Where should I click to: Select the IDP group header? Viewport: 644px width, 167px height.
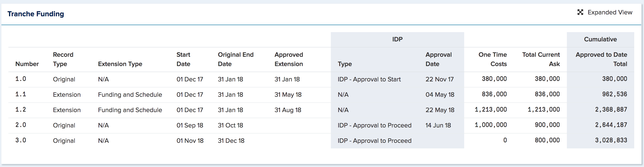[x=397, y=39]
